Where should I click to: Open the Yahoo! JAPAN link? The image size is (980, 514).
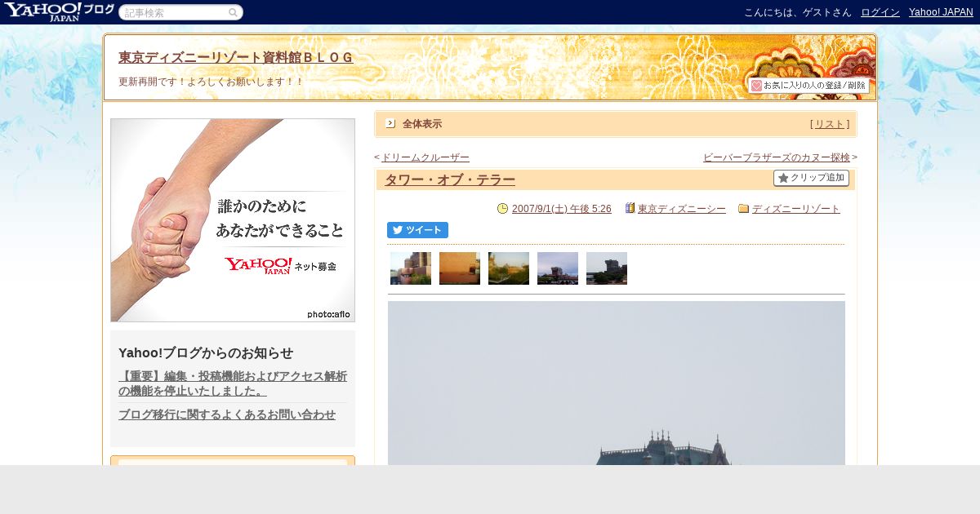tap(941, 12)
